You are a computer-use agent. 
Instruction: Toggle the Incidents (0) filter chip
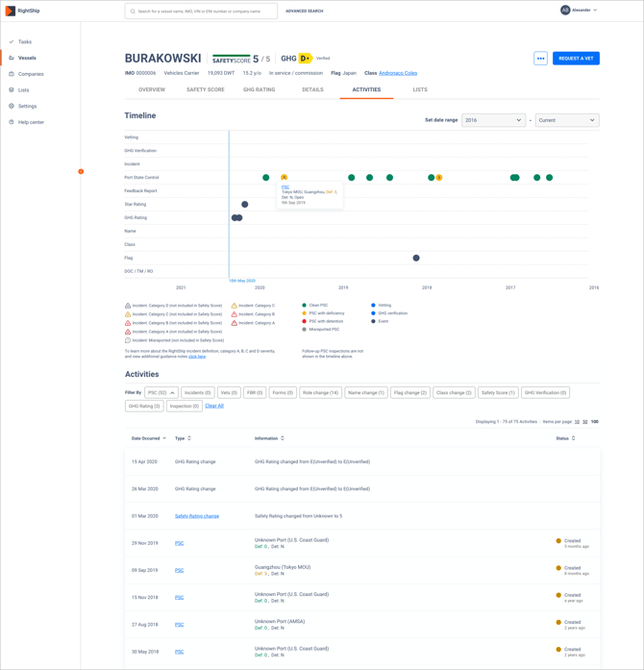click(197, 393)
